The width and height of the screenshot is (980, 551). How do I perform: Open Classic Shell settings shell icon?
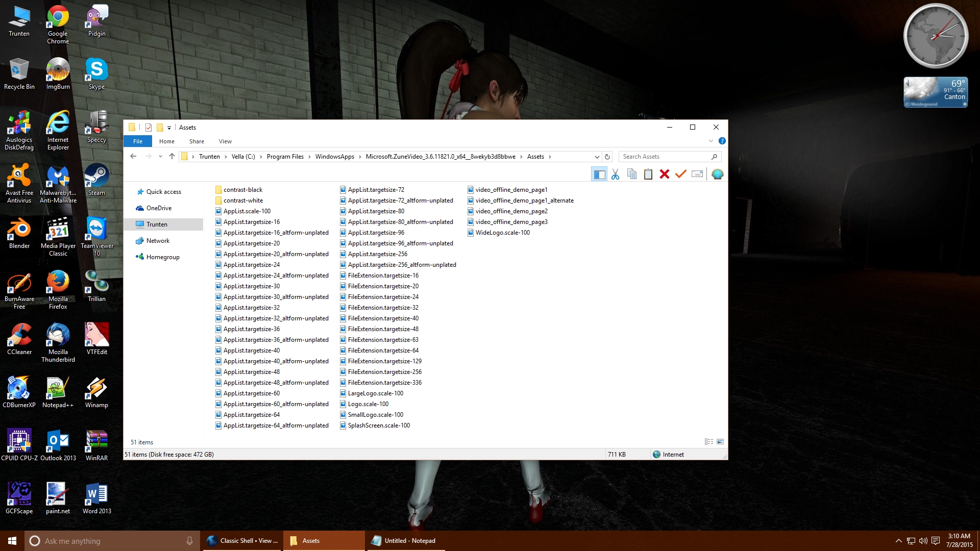[x=717, y=174]
